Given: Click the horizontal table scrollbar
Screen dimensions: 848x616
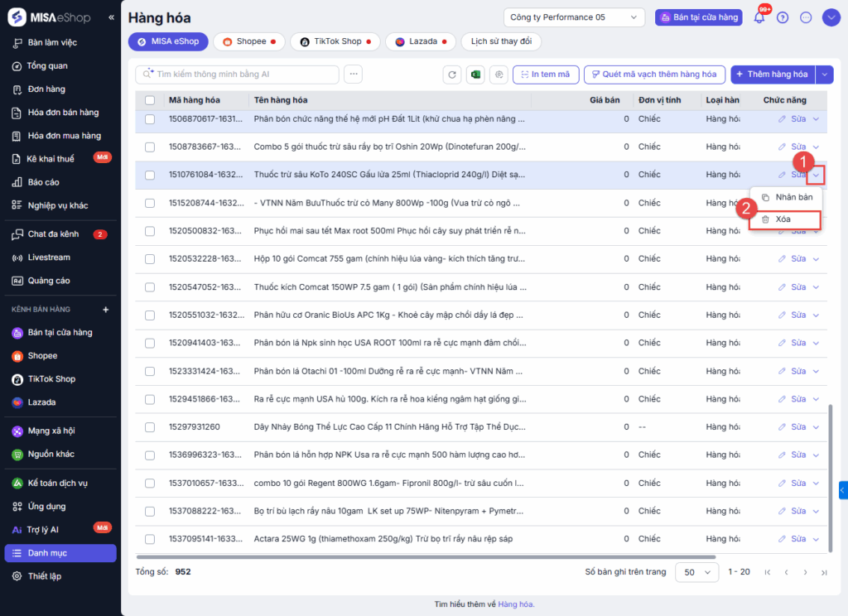Looking at the screenshot, I should pos(426,556).
